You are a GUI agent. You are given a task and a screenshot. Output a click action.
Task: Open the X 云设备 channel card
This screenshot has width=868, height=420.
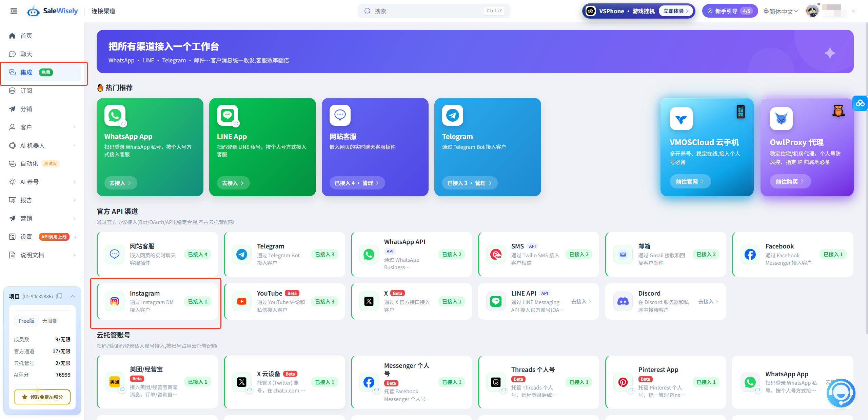click(x=284, y=382)
